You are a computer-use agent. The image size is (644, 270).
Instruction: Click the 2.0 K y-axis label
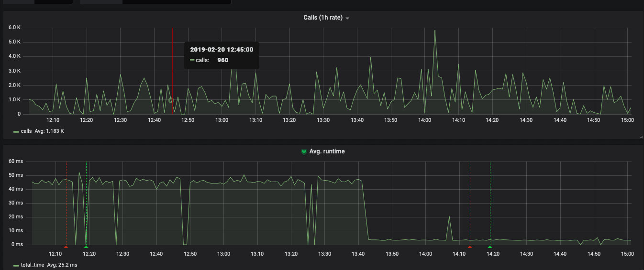point(15,85)
